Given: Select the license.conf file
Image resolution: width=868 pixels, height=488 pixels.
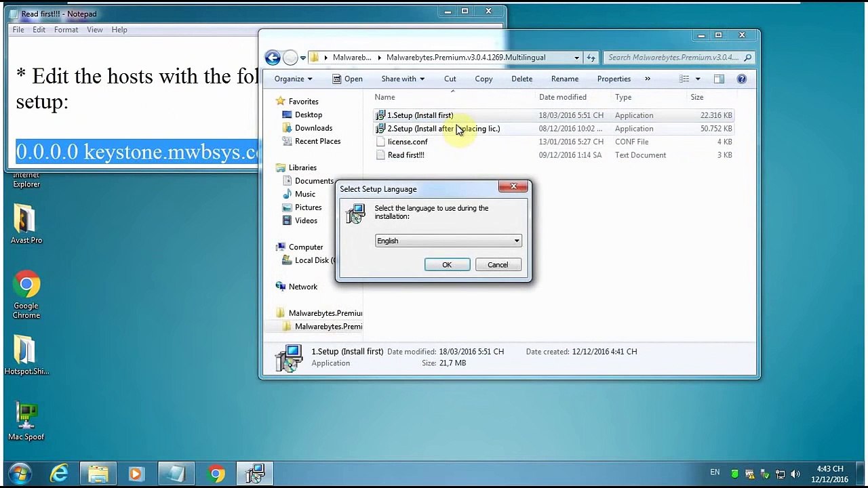Looking at the screenshot, I should click(553, 142).
